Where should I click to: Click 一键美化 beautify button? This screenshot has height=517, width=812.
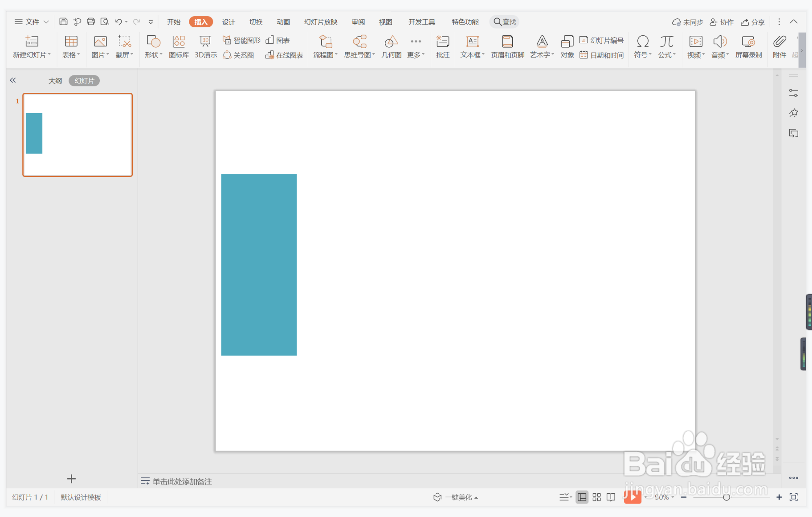456,497
